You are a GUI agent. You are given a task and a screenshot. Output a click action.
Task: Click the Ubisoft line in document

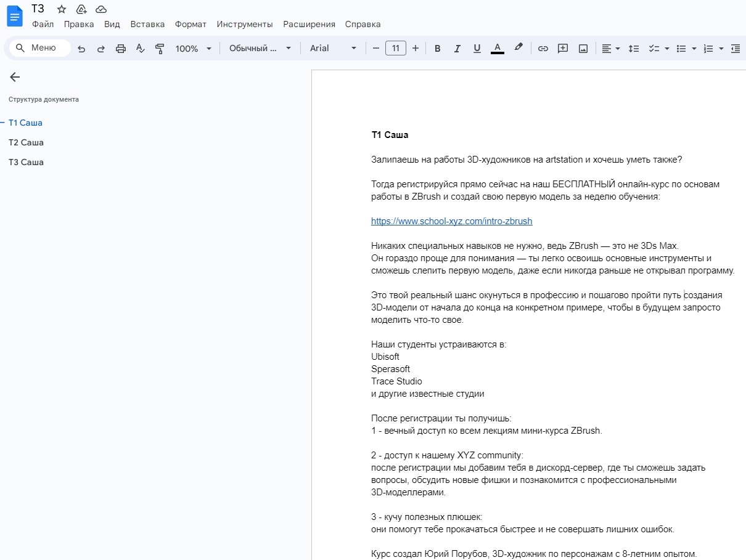pos(385,357)
